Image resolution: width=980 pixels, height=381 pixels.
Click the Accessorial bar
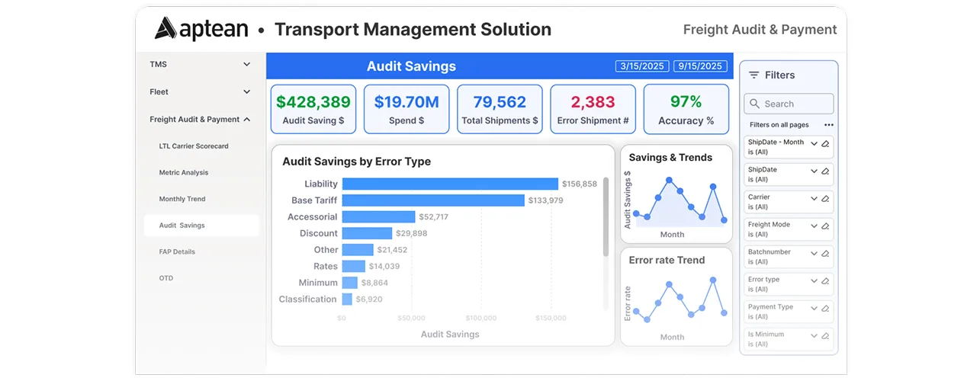point(378,217)
